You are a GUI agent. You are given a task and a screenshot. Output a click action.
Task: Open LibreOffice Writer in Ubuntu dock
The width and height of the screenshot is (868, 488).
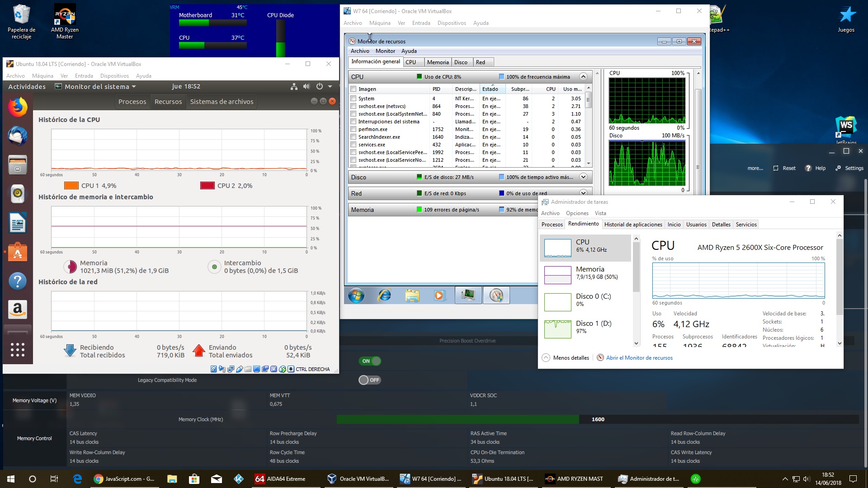(18, 223)
